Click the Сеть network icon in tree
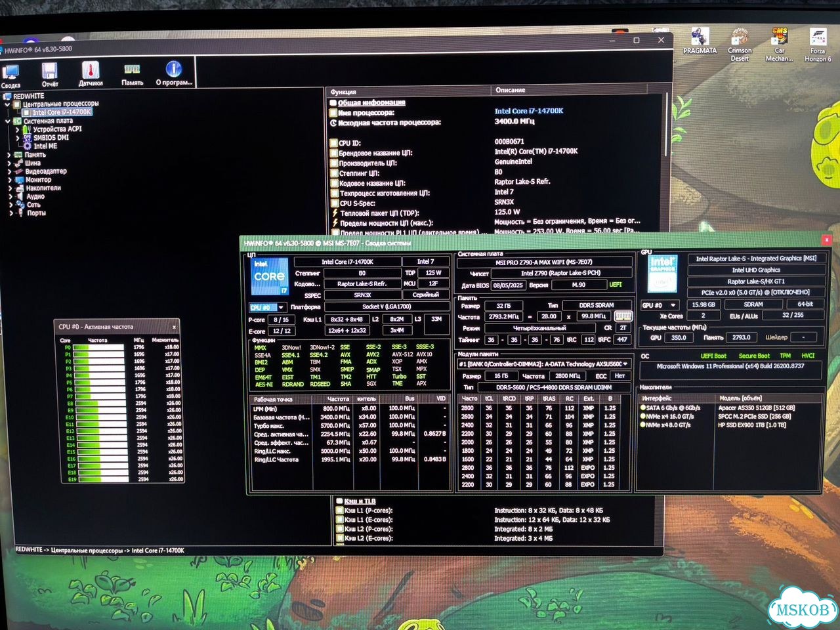The image size is (840, 630). [x=20, y=205]
